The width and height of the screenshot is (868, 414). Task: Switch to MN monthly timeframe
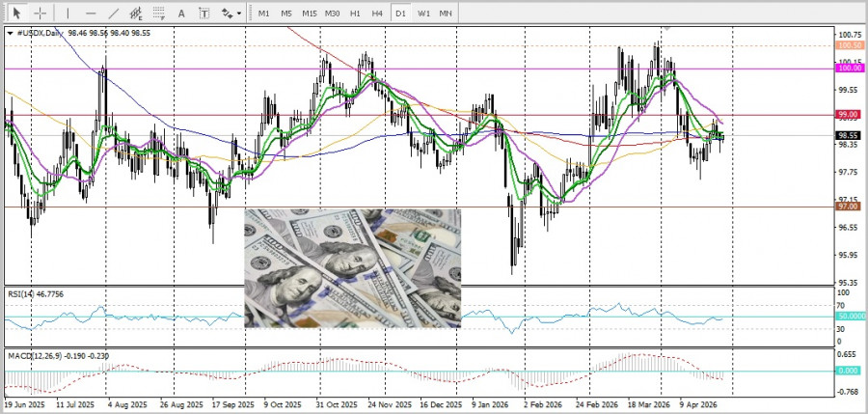pos(446,14)
